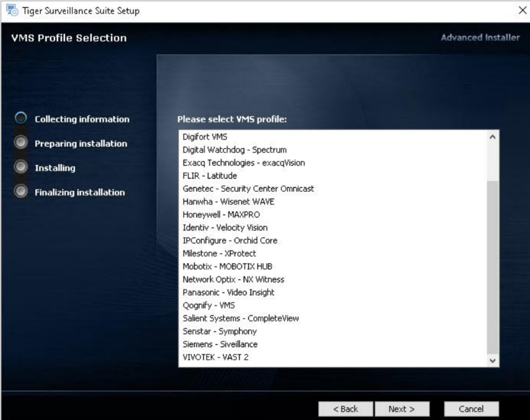Cancel the installation
The width and height of the screenshot is (530, 420).
click(471, 409)
